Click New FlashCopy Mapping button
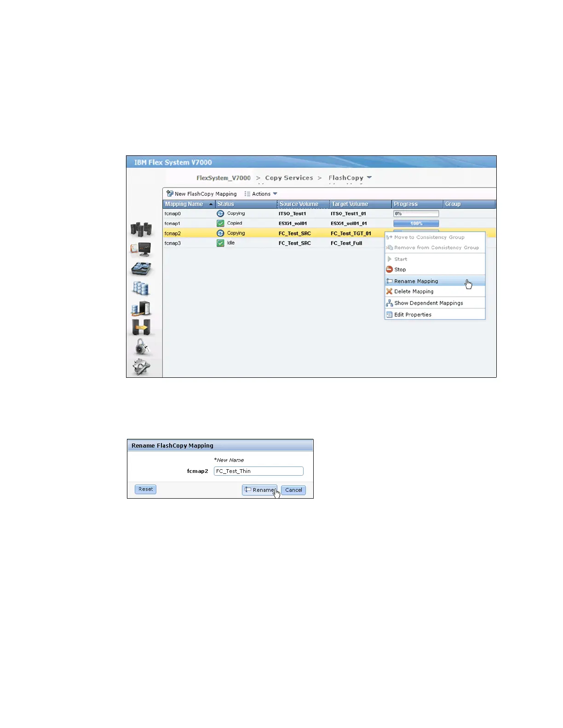Screen dimensions: 563x728 tap(201, 194)
